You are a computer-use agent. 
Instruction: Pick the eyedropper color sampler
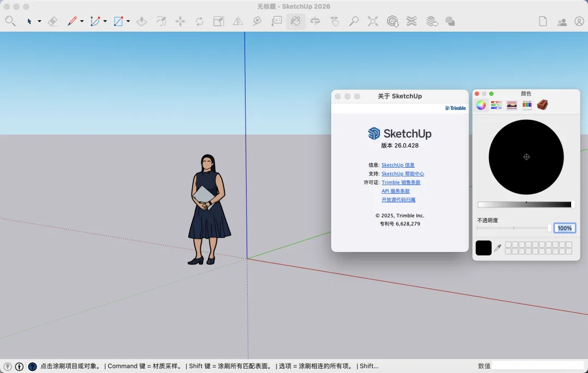(x=497, y=248)
